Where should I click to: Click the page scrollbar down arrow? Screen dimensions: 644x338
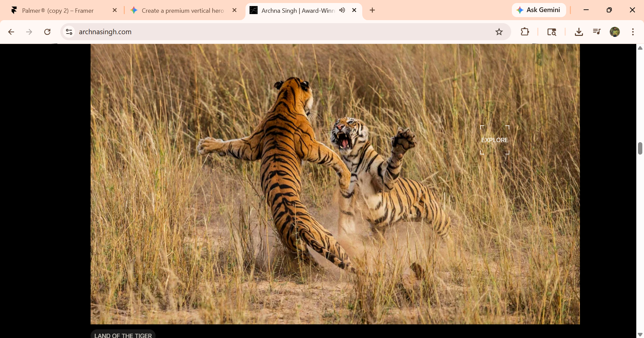[x=640, y=335]
